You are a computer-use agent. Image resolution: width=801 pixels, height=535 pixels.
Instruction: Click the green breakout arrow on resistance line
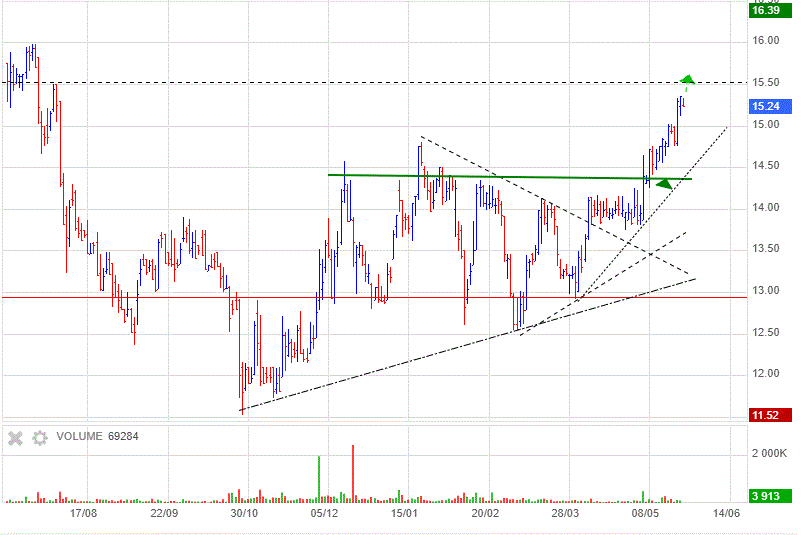pos(662,183)
